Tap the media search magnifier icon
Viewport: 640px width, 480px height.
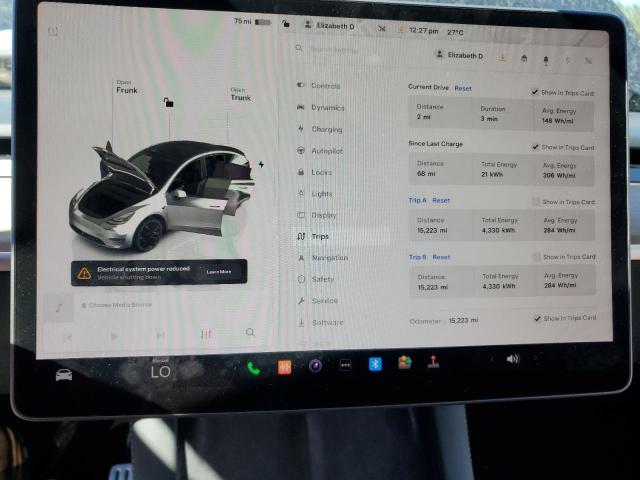tap(250, 332)
